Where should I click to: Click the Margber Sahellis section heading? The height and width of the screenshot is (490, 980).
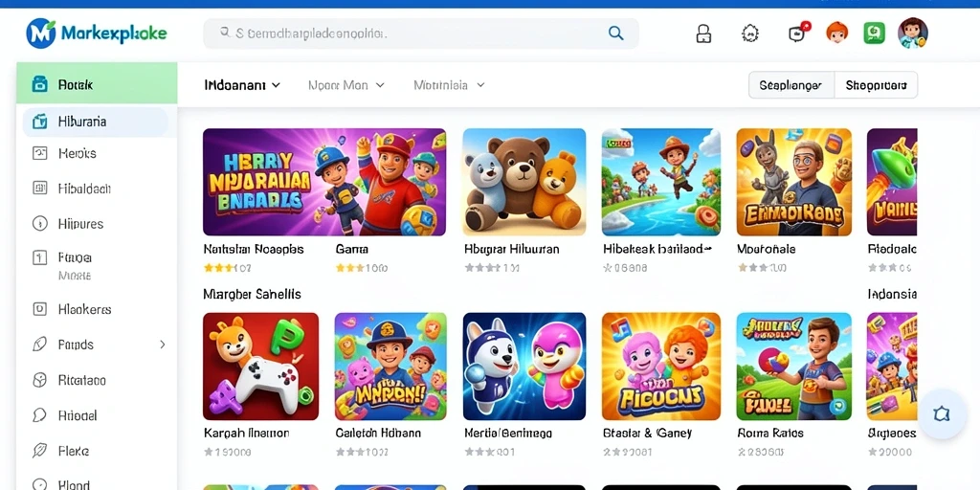(252, 294)
